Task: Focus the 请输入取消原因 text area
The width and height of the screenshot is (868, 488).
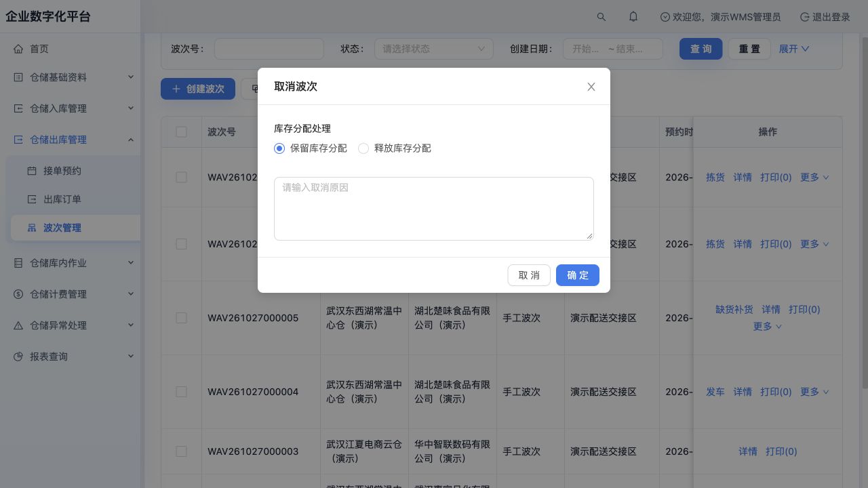Action: [x=434, y=209]
